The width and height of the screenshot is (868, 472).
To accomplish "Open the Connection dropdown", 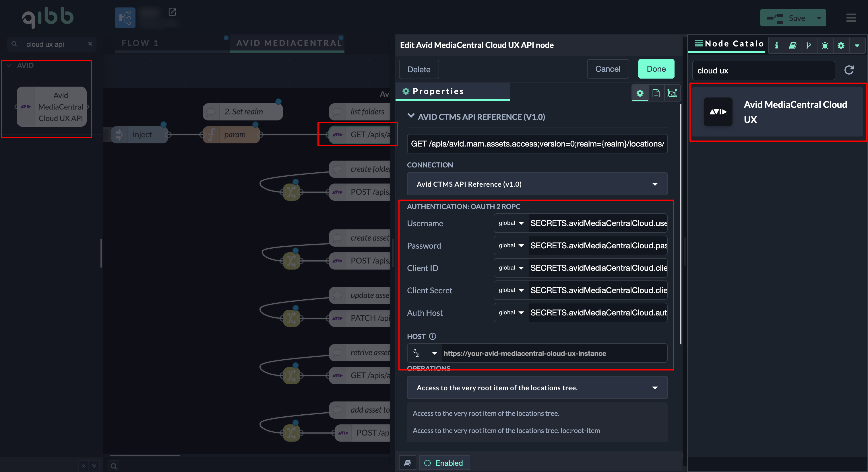I will click(x=537, y=184).
